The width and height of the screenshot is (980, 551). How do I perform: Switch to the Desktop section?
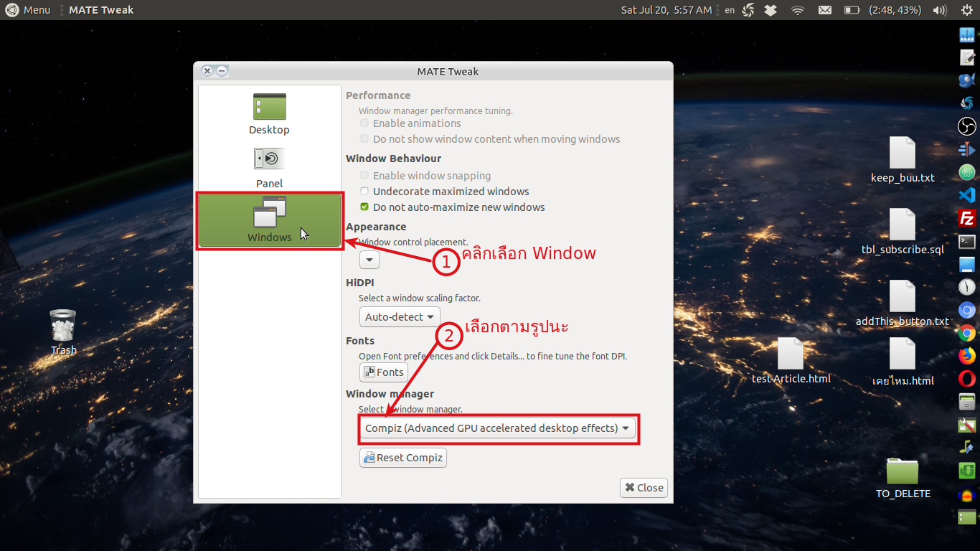click(x=269, y=115)
